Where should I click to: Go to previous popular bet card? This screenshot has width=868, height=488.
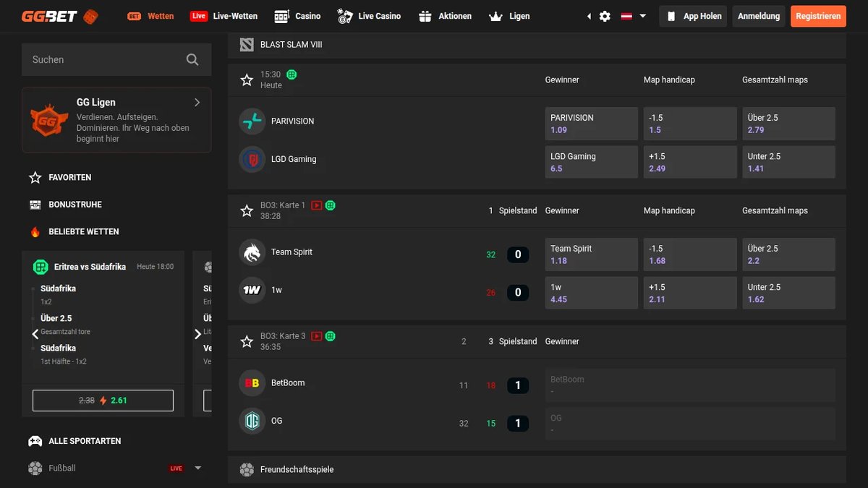[x=35, y=334]
